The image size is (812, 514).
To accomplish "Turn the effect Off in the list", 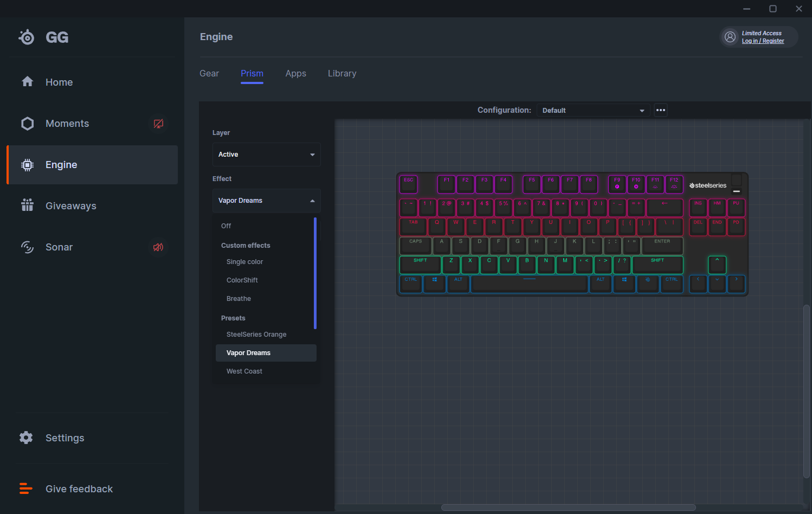I will (226, 226).
